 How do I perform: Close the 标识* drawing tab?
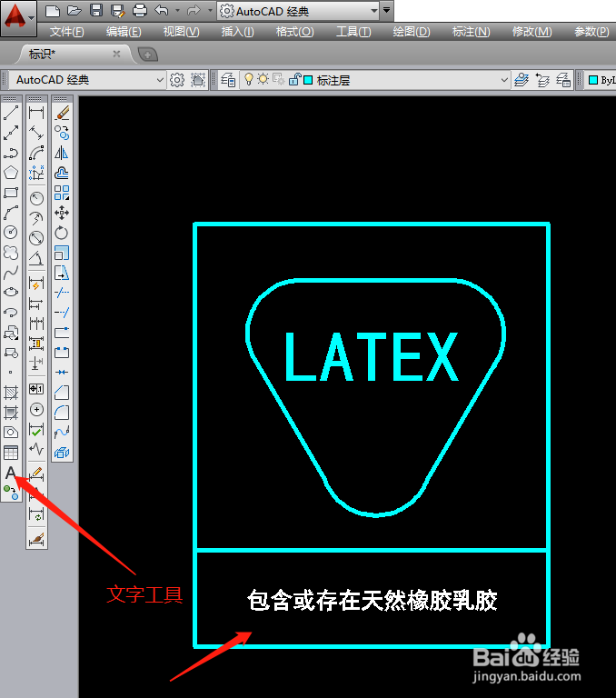tap(116, 54)
